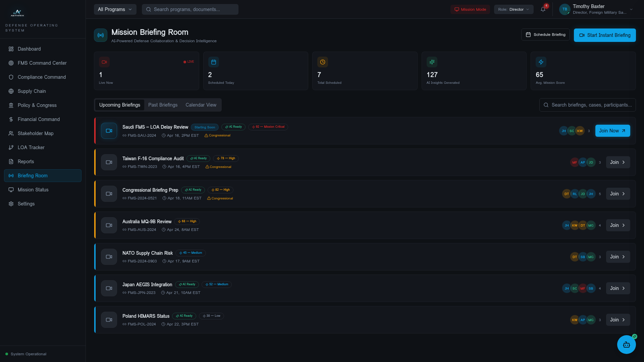Click the Total Scheduled clock icon

pyautogui.click(x=323, y=62)
